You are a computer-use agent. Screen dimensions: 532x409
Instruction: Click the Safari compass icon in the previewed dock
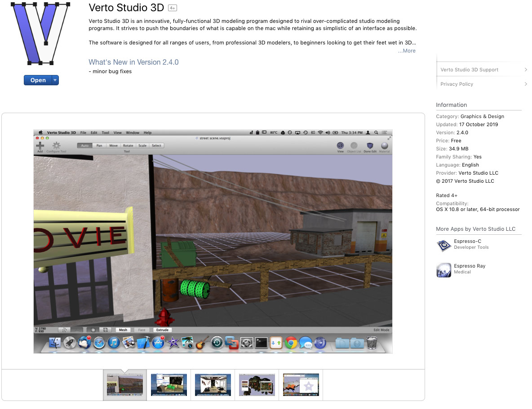click(99, 343)
